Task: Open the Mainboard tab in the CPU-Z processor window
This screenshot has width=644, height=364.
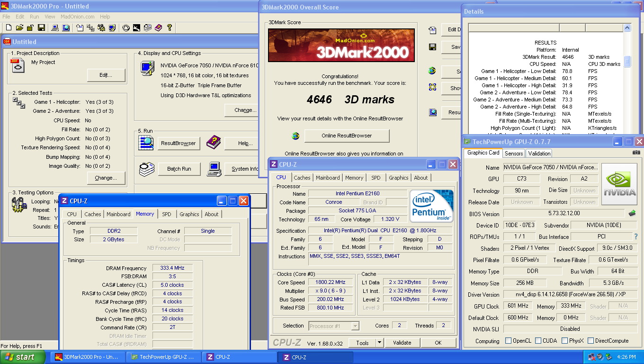Action: [x=328, y=178]
